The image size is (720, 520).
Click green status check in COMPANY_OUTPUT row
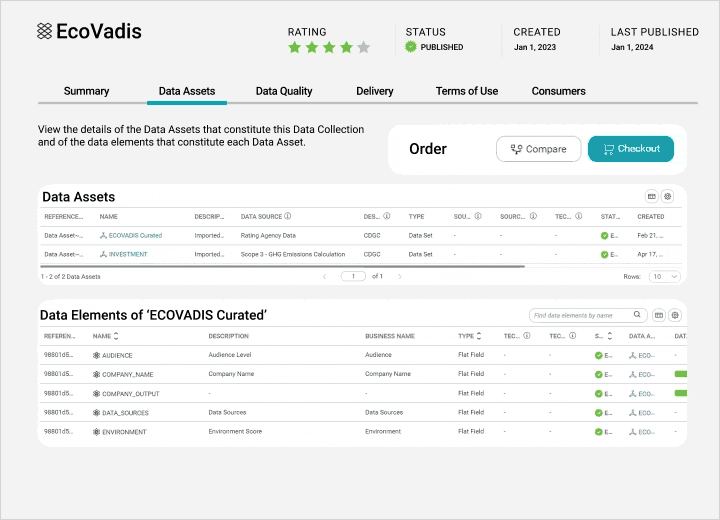coord(598,394)
